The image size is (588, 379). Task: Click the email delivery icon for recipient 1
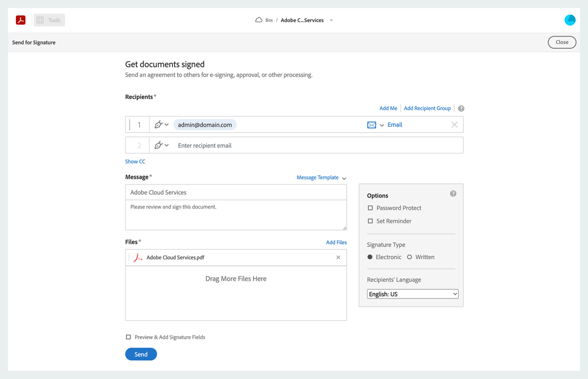[371, 125]
